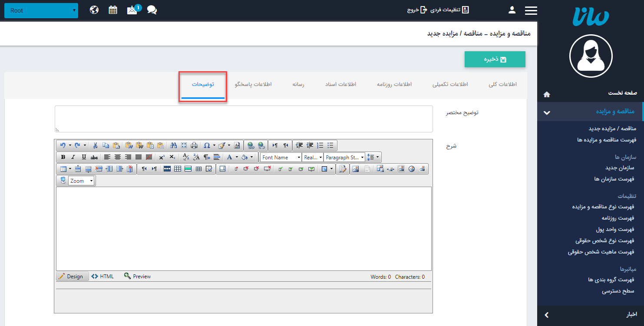Open the Paragraph Style dropdown
Image resolution: width=644 pixels, height=326 pixels.
(344, 157)
